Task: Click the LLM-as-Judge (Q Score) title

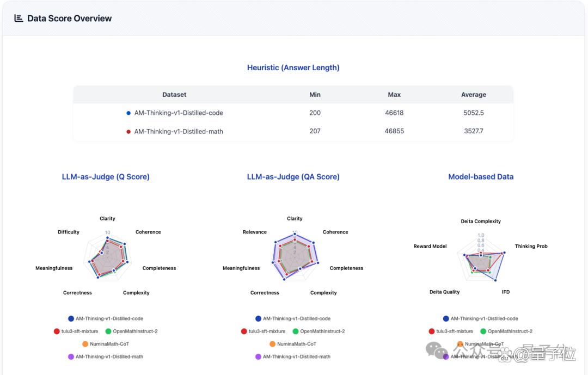Action: [x=106, y=177]
